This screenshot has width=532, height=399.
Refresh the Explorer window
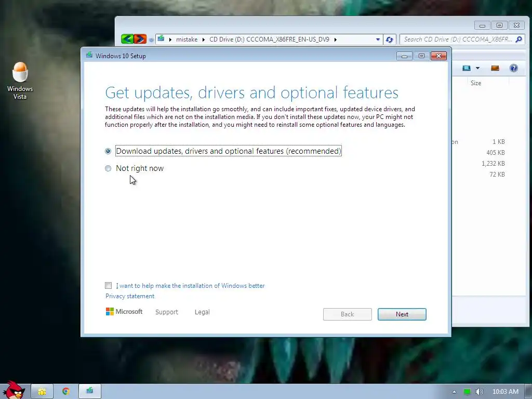[x=390, y=39]
